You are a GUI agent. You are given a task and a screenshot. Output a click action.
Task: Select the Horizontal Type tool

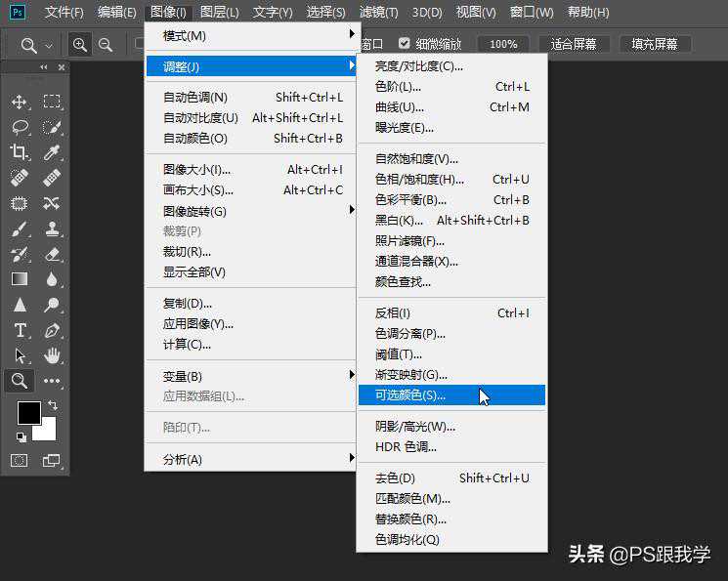coord(19,330)
